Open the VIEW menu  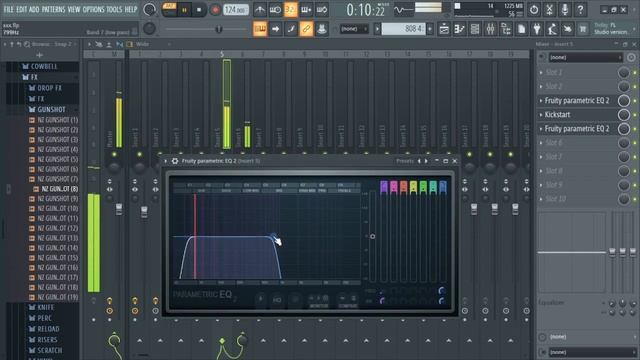[74, 9]
